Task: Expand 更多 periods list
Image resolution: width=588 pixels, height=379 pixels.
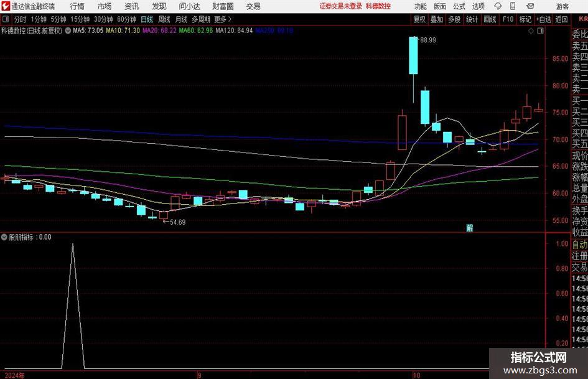Action: click(223, 19)
